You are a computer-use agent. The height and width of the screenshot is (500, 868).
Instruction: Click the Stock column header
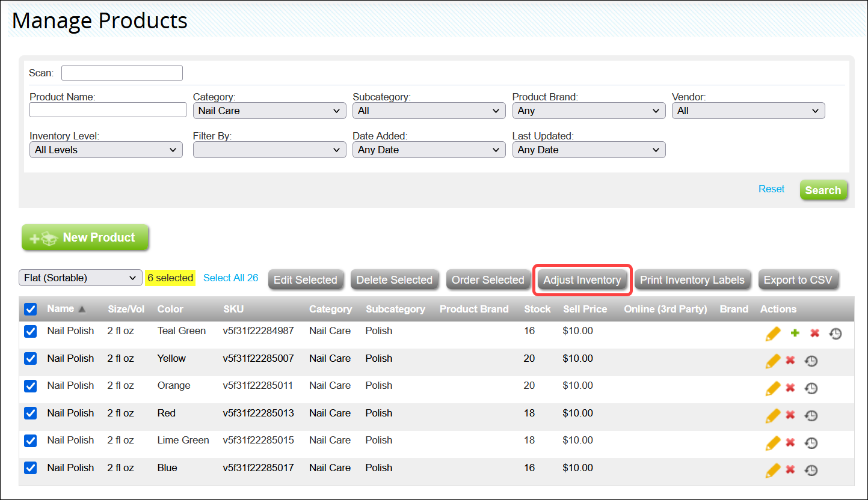[x=537, y=309]
